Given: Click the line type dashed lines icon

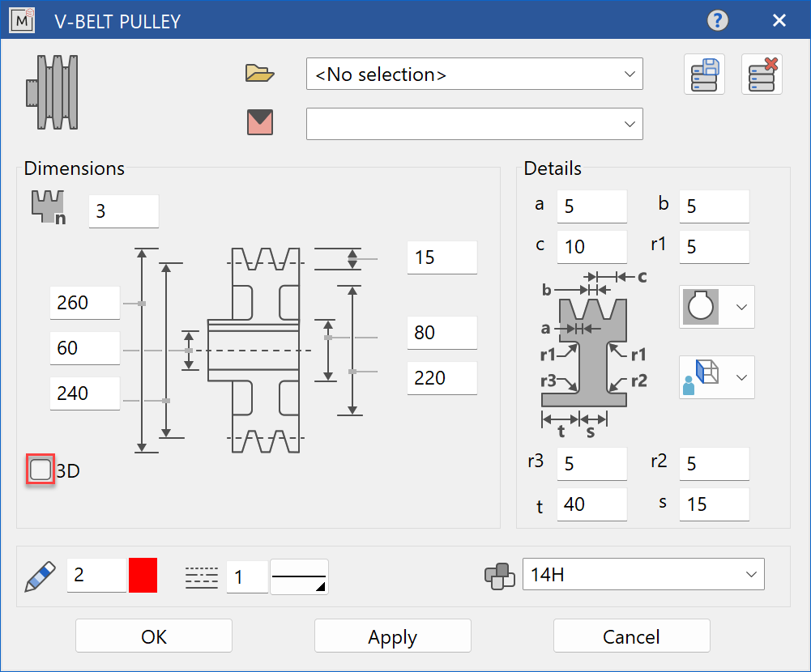Looking at the screenshot, I should tap(201, 577).
